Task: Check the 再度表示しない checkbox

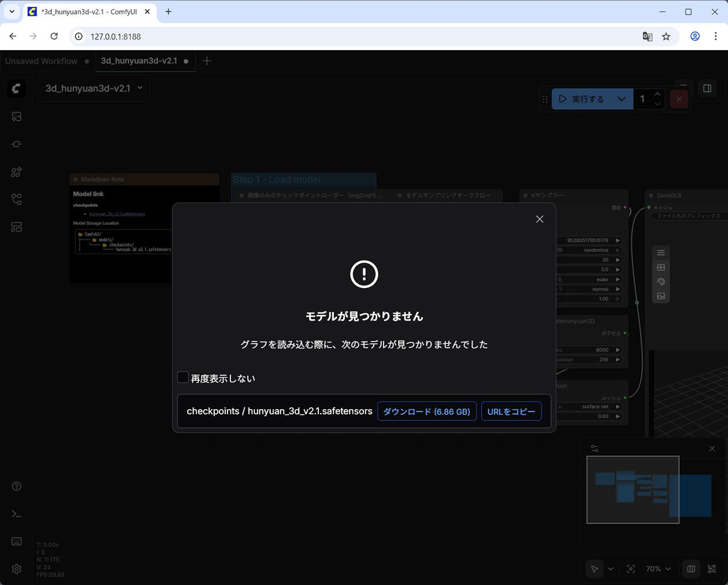Action: click(183, 378)
